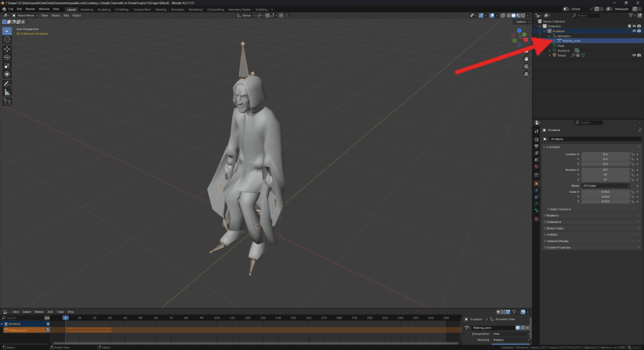This screenshot has height=350, width=644.
Task: Toggle camera view using the camera gizmo icon
Action: pyautogui.click(x=526, y=66)
